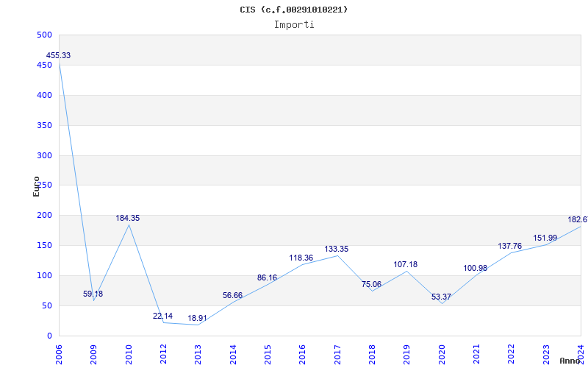
Task: Select the data label 151.99
Action: coord(545,238)
